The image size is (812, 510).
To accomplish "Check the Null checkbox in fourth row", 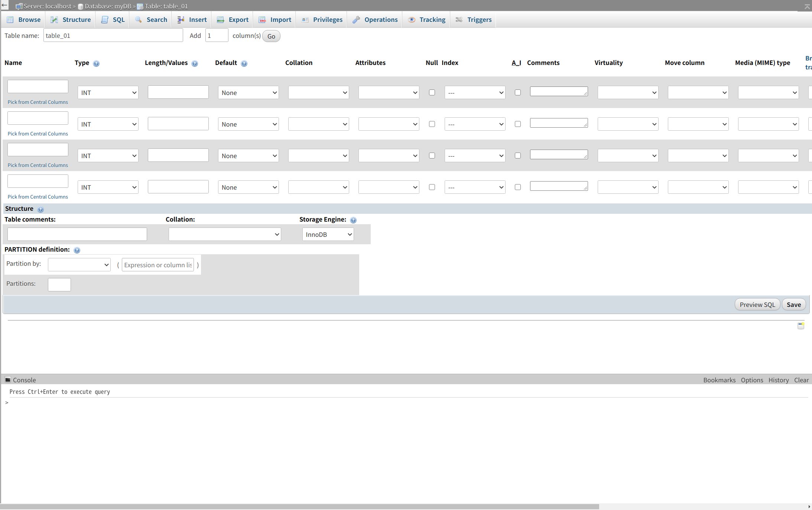I will (x=432, y=187).
